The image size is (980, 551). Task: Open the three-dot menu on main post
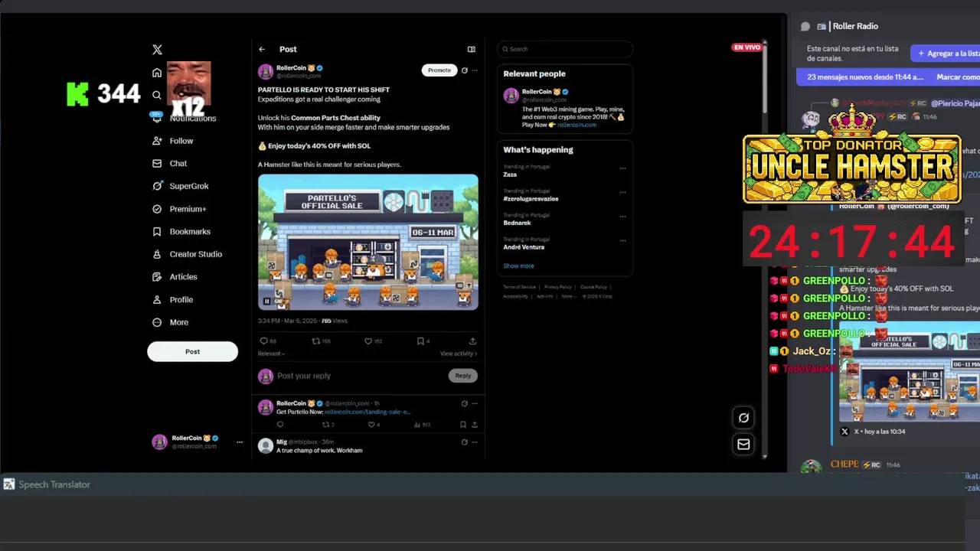coord(475,70)
